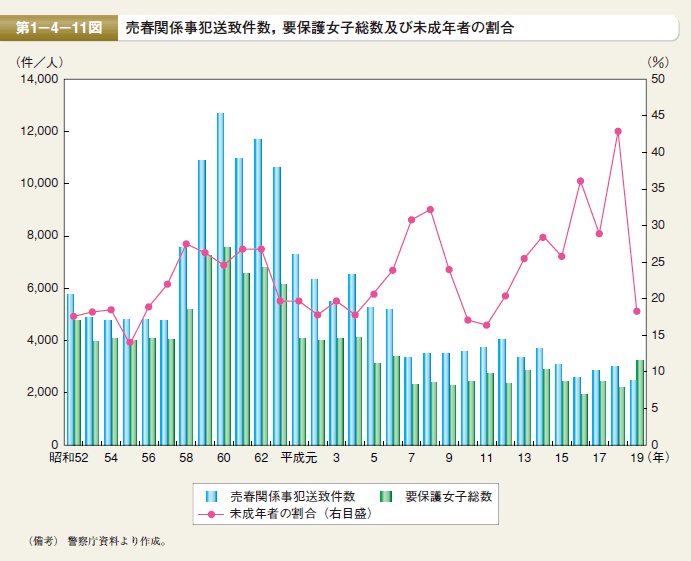
Task: Select the figure label 第1−4−11図
Action: [x=59, y=28]
